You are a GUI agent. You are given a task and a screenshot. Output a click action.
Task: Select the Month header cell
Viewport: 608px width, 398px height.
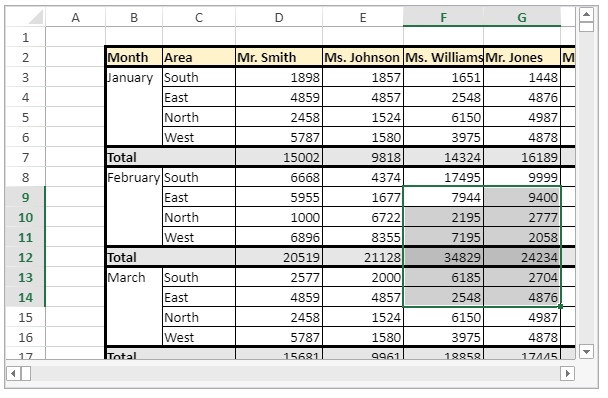[x=134, y=57]
